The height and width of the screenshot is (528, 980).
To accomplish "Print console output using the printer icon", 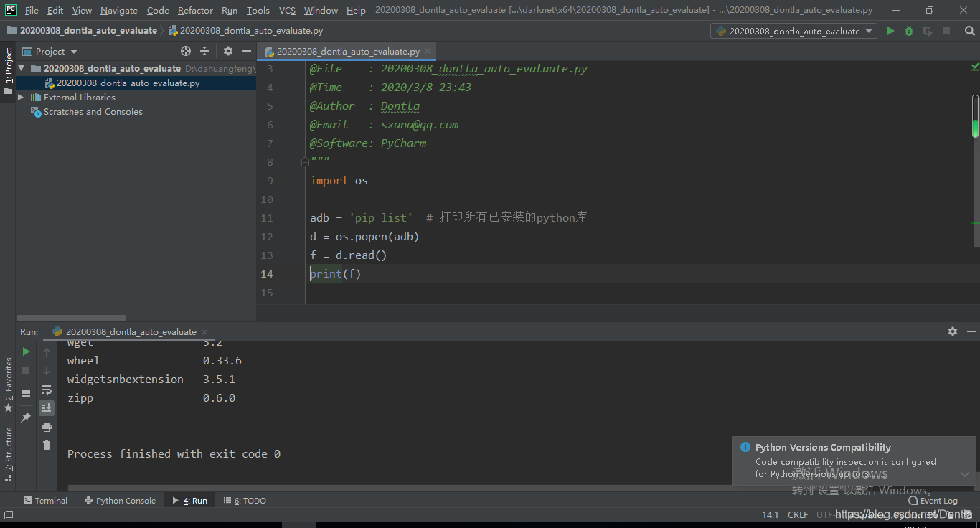I will click(x=47, y=428).
